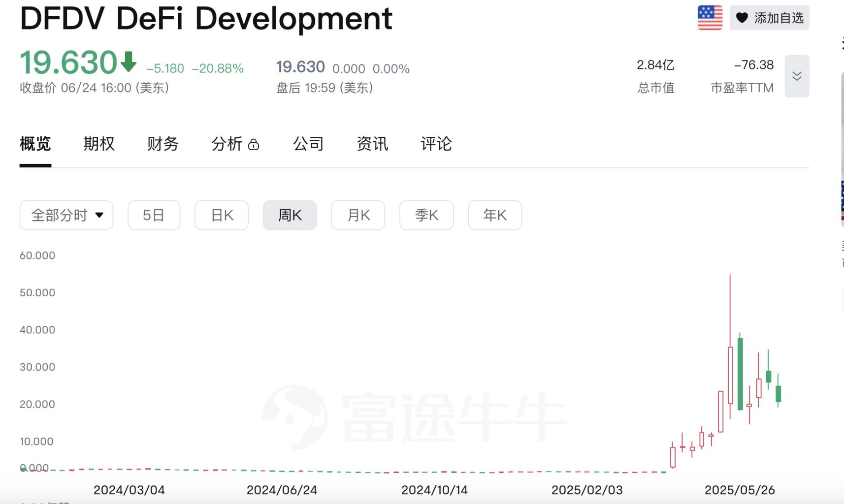844x504 pixels.
Task: Click the dropdown arrow inside 全部分时
Action: (x=99, y=215)
